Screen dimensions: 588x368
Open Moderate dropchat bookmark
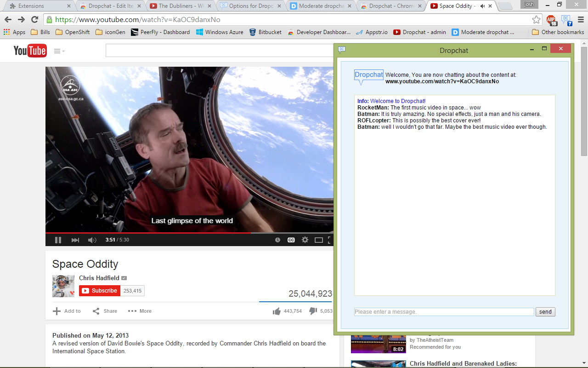pyautogui.click(x=483, y=32)
